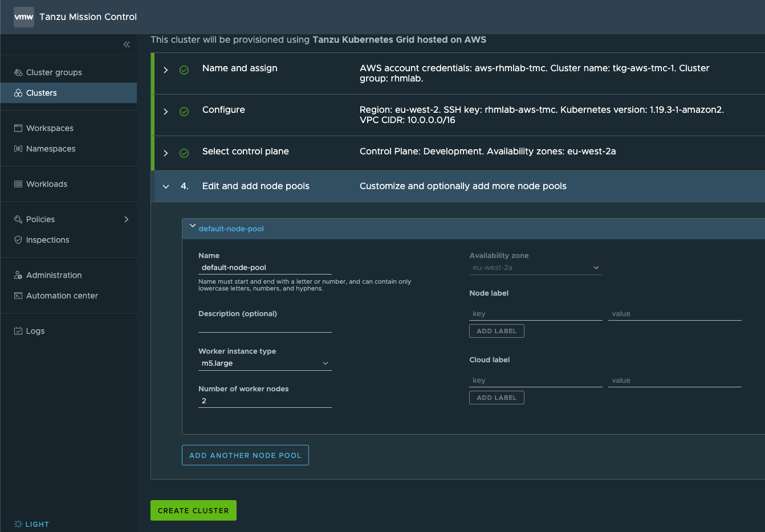The image size is (765, 532).
Task: Click CREATE CLUSTER button
Action: tap(193, 510)
